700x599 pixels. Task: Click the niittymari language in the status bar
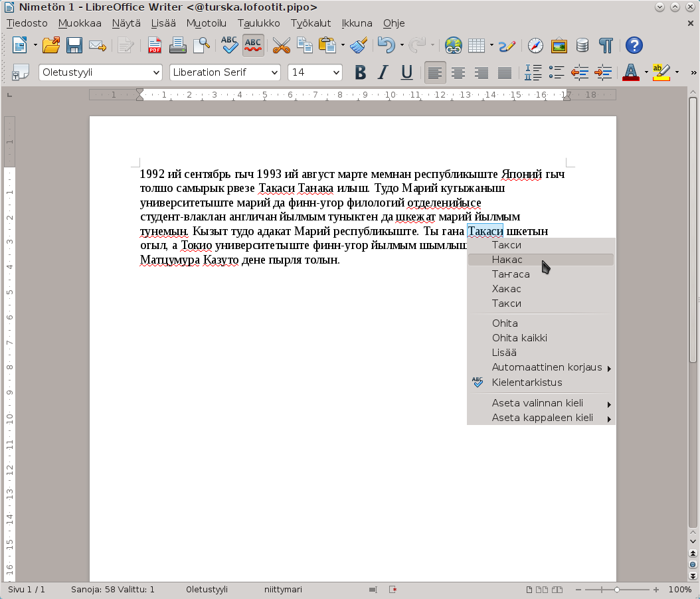coord(283,590)
